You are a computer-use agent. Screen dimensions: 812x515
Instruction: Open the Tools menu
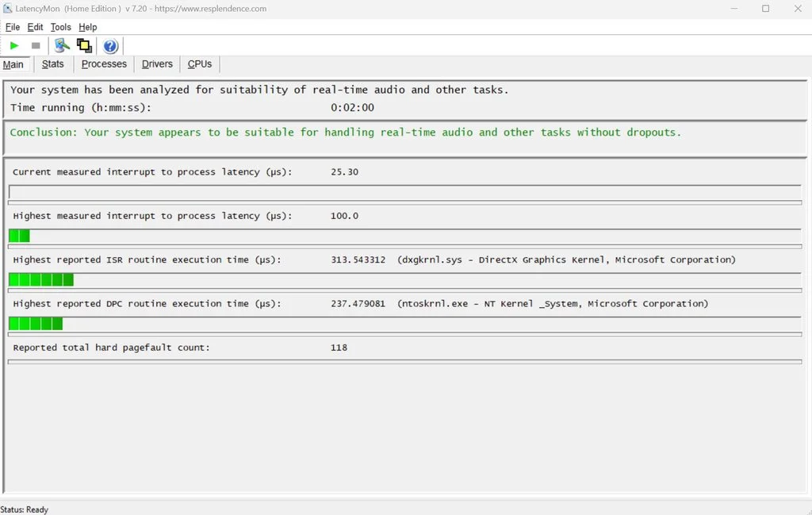pos(60,27)
